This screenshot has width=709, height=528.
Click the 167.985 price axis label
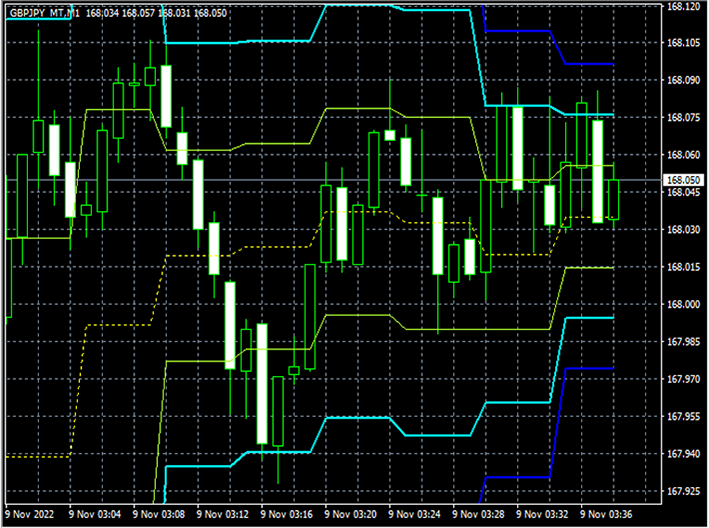tap(683, 341)
